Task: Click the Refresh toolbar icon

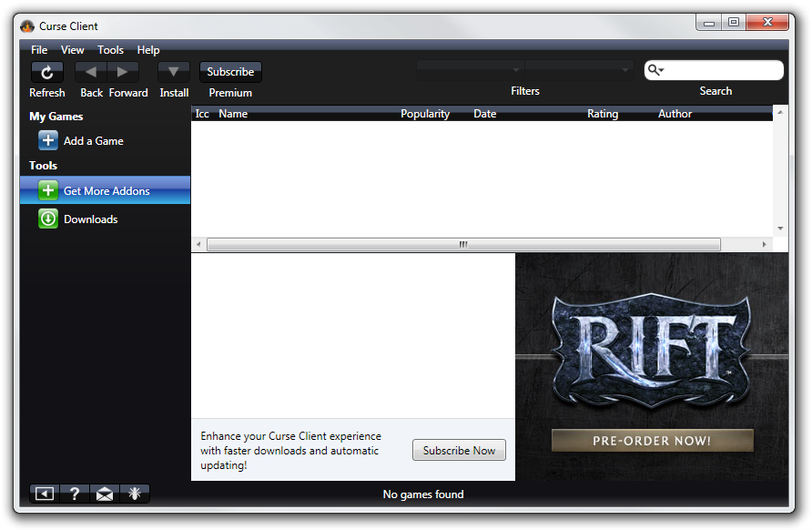Action: click(47, 72)
